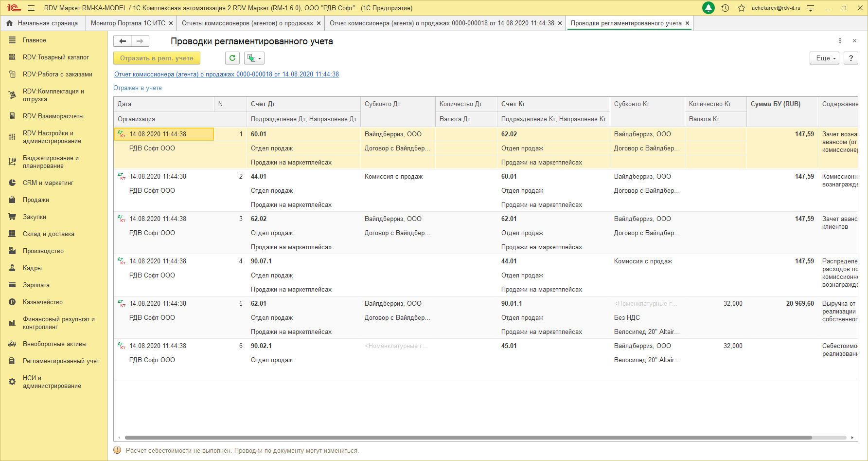Open Зарплата section
The height and width of the screenshot is (461, 868).
point(36,285)
